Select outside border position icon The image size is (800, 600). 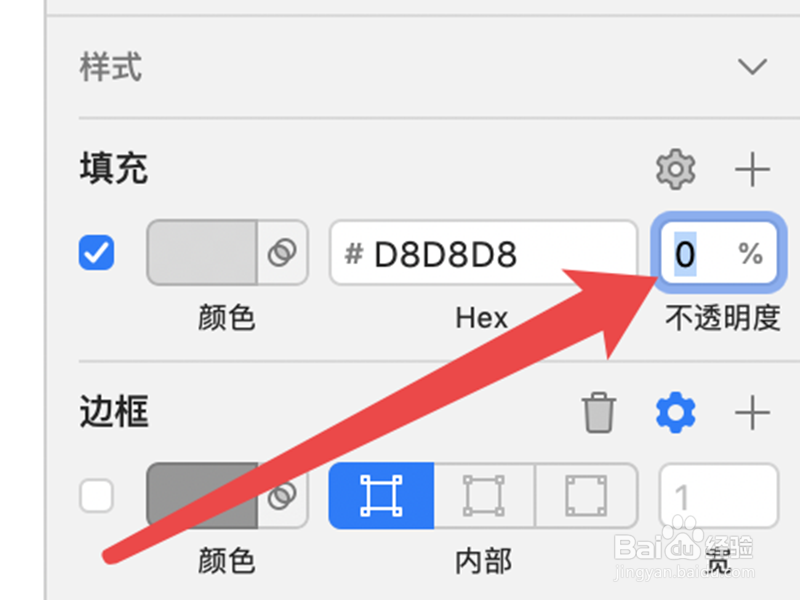586,496
